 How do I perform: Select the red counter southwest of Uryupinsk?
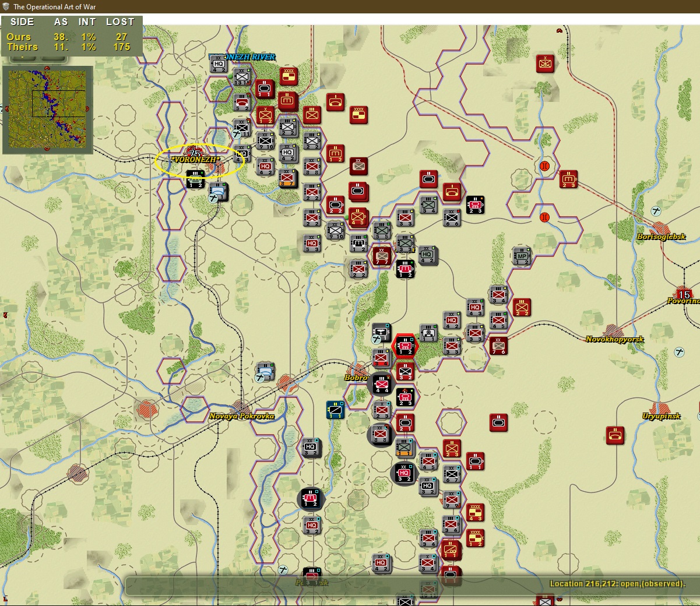(615, 435)
